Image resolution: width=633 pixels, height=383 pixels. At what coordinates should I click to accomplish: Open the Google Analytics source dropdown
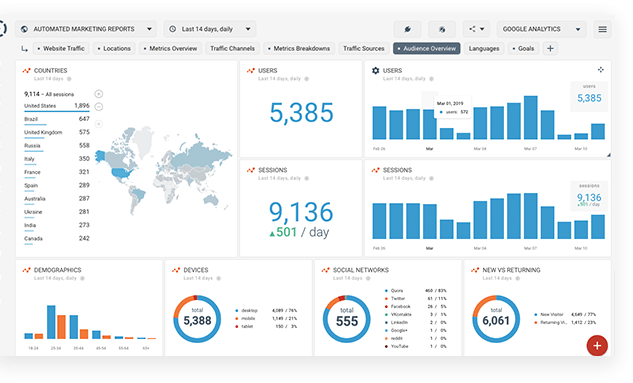(542, 29)
